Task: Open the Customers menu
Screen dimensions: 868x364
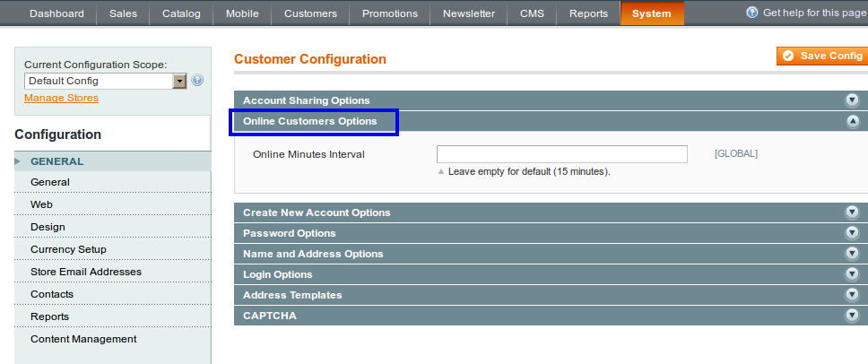Action: (x=310, y=13)
